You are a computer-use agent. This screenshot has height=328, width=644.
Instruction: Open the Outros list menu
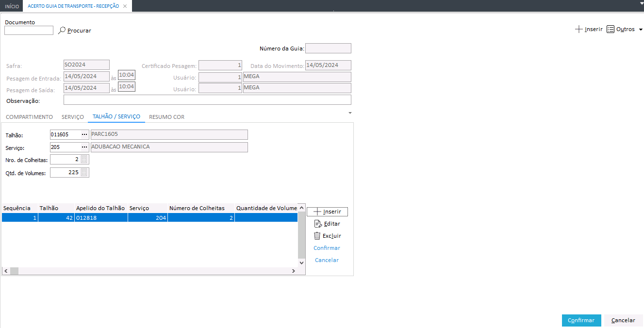625,29
